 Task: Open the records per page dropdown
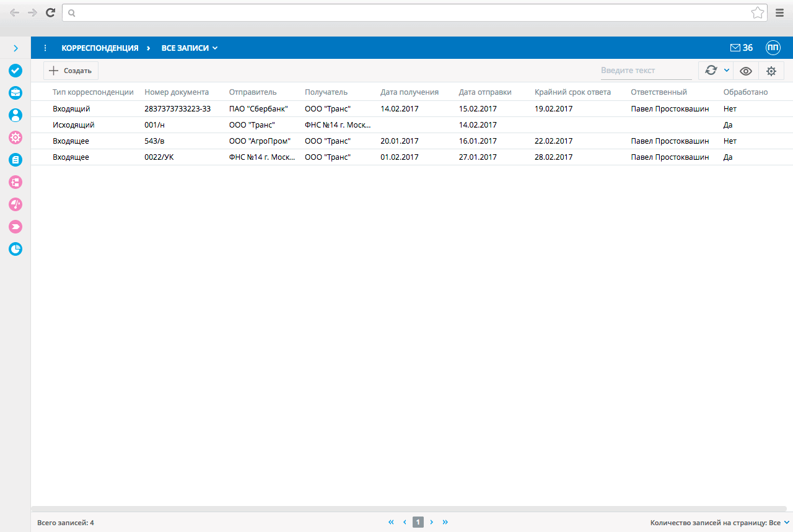[720, 523]
